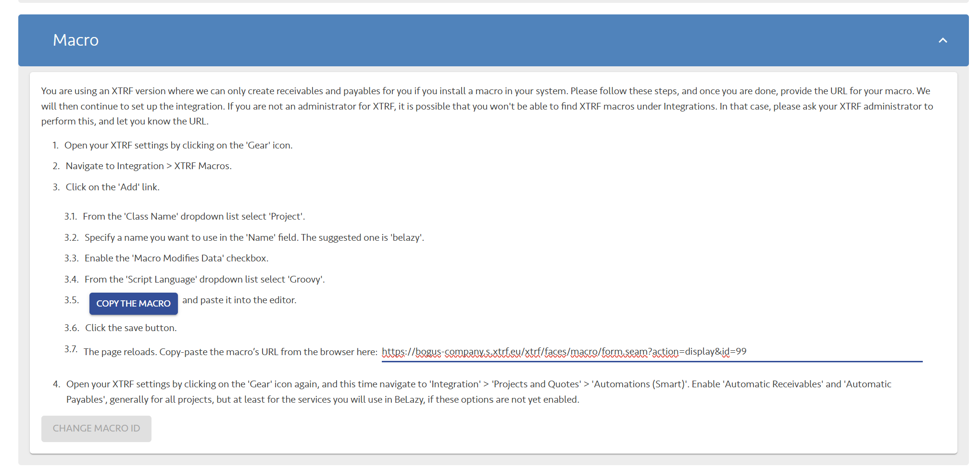Click step 'Click on the 'Add' link.'

point(113,187)
